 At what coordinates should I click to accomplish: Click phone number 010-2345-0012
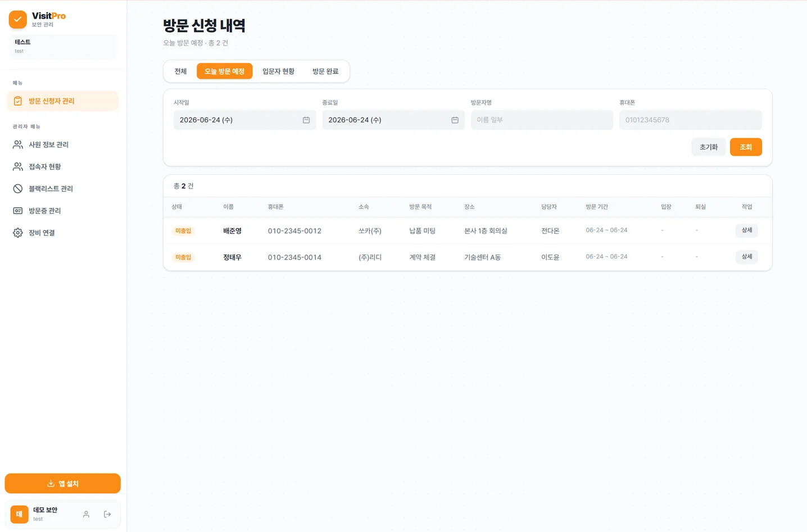click(x=294, y=231)
